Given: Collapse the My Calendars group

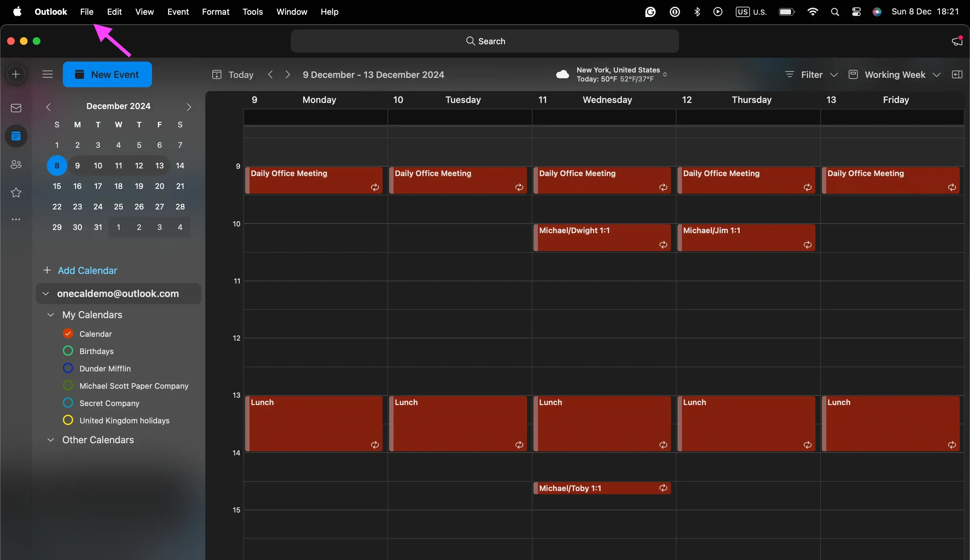Looking at the screenshot, I should point(50,315).
